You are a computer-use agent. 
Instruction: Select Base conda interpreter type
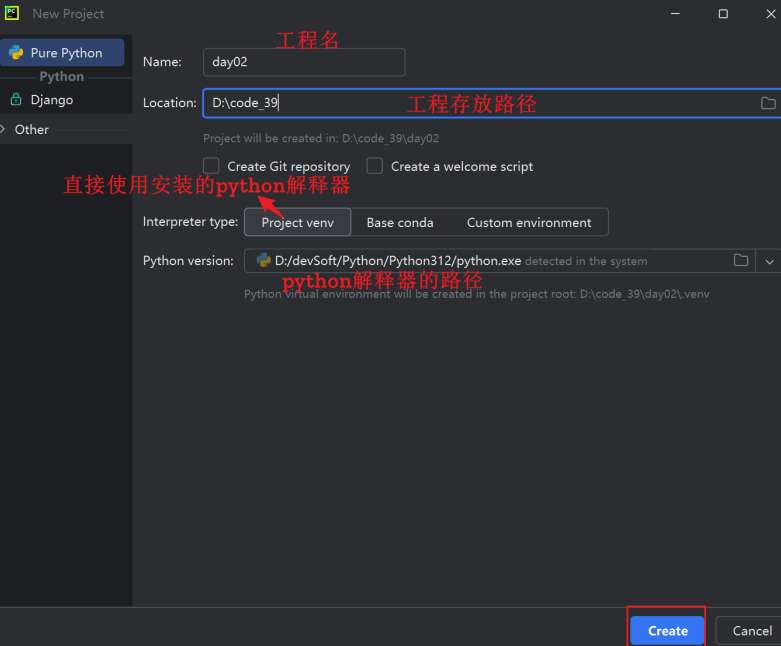400,222
